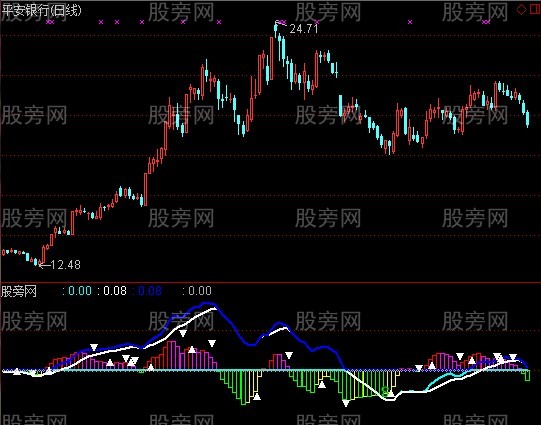541x425 pixels.
Task: Click the cyan 0.00 indicator value
Action: (x=80, y=291)
